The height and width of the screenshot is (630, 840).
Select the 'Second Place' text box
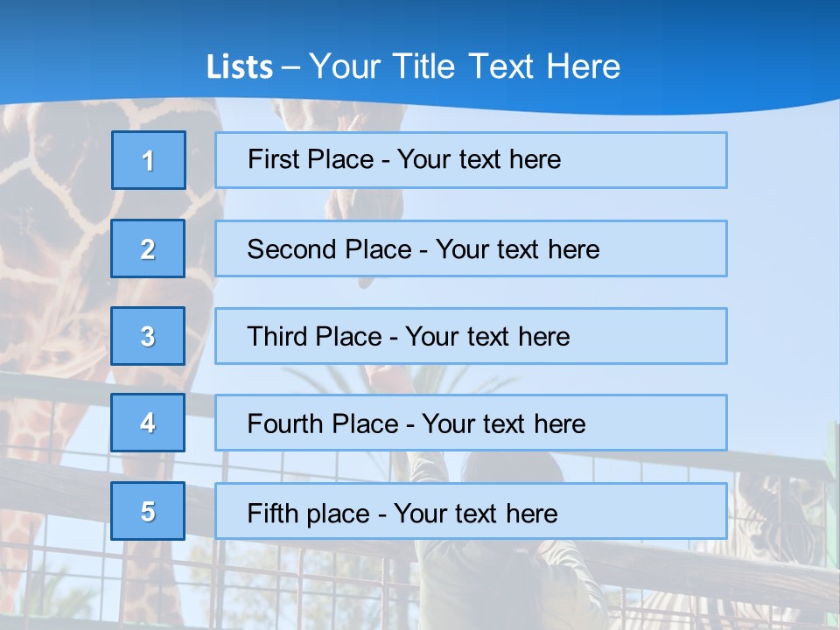pyautogui.click(x=471, y=248)
